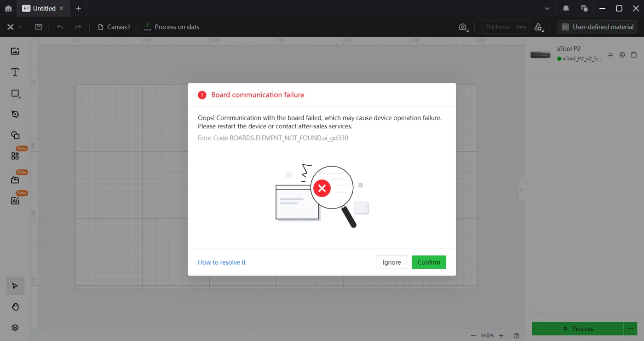The height and width of the screenshot is (341, 644).
Task: Zoom in with the plus button
Action: 501,335
